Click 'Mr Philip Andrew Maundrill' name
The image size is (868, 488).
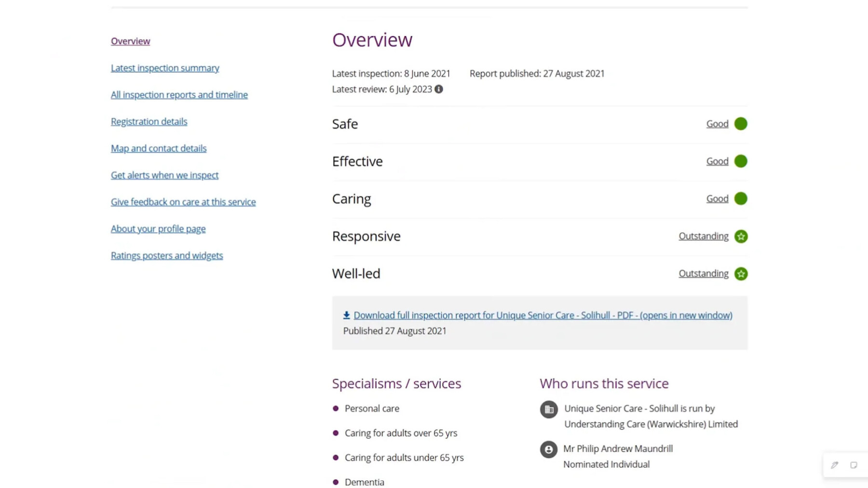618,449
